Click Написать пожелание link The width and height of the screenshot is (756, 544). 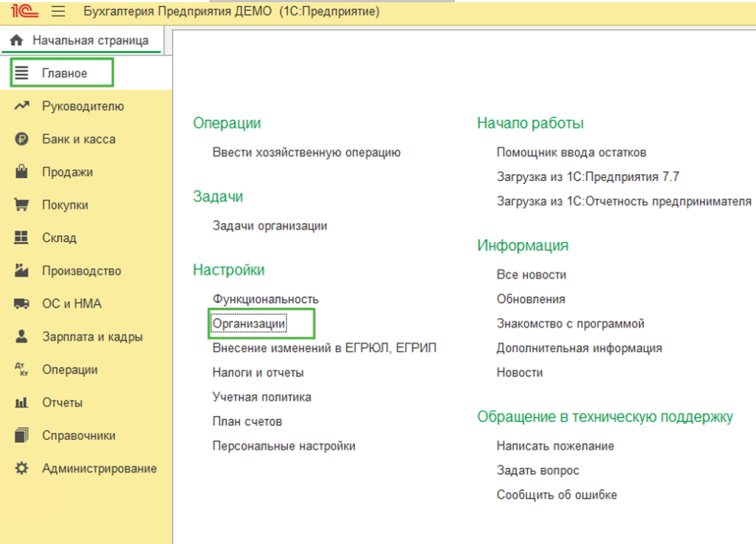click(x=555, y=446)
